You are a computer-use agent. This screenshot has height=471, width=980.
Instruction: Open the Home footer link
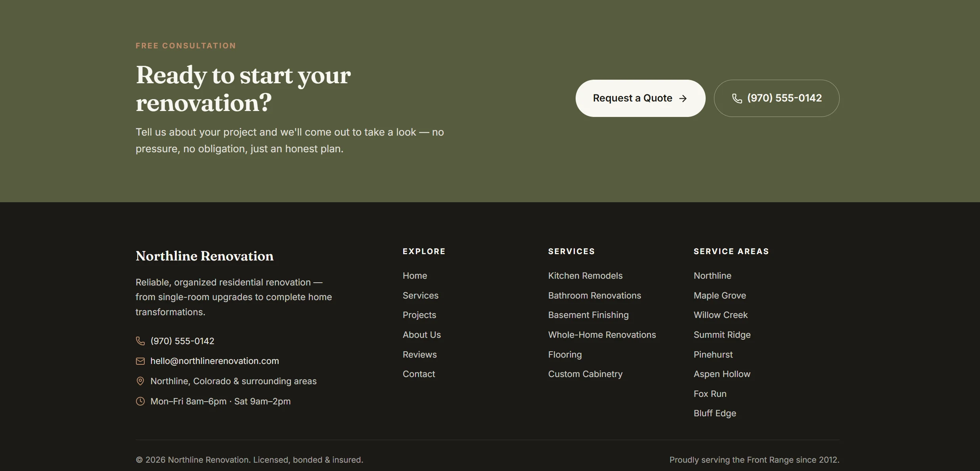click(x=415, y=276)
